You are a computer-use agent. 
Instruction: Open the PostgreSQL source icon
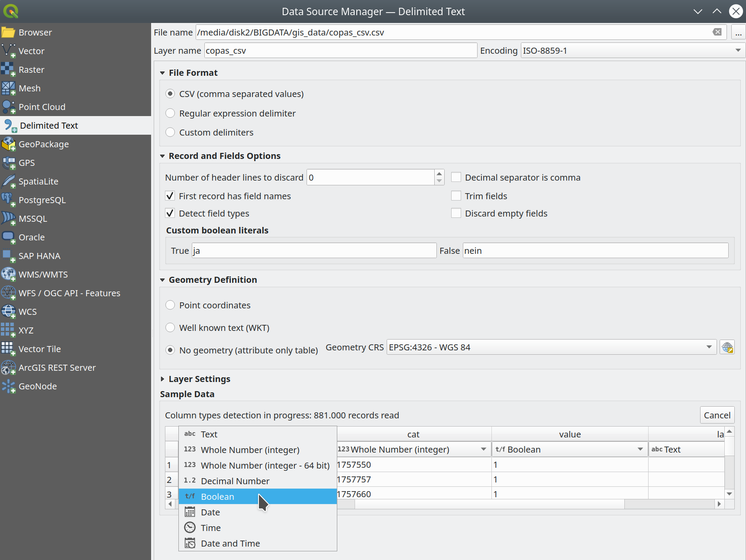click(8, 200)
